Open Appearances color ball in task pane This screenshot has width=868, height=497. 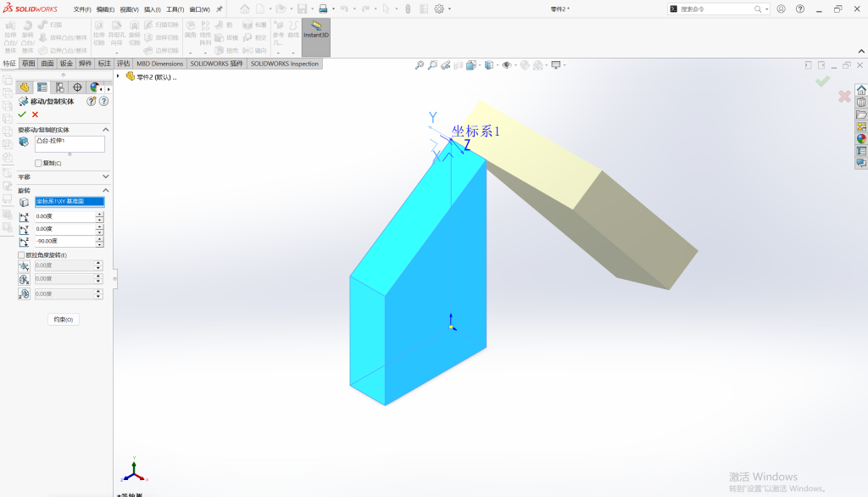coord(861,138)
